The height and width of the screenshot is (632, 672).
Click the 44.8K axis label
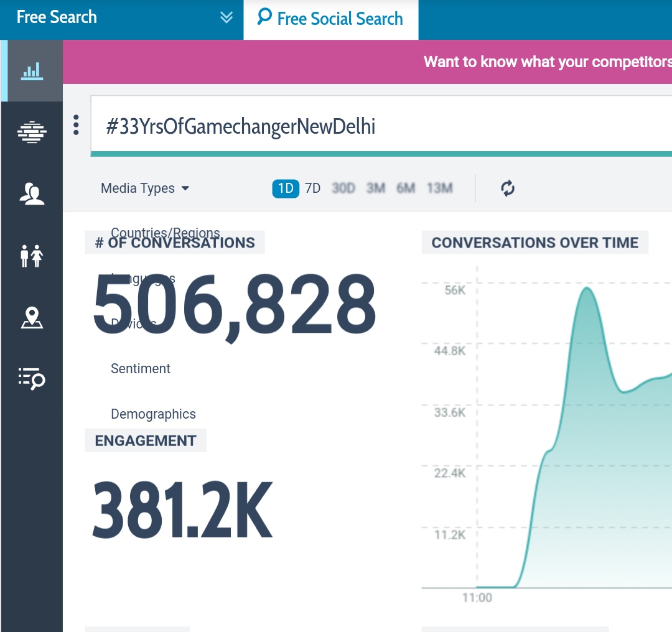click(x=450, y=351)
